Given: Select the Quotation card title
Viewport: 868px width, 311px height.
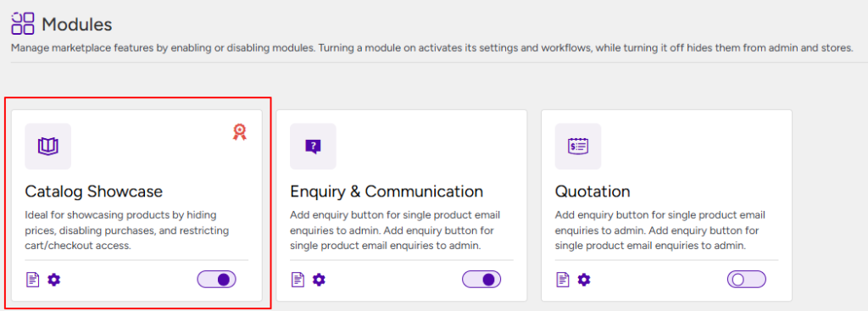Looking at the screenshot, I should [593, 192].
